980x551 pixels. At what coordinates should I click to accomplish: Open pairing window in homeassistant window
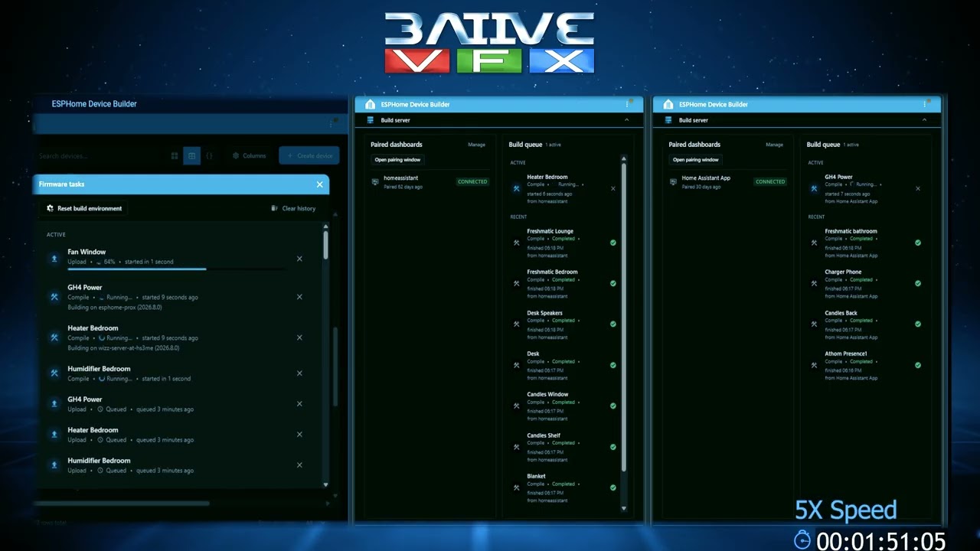(398, 160)
